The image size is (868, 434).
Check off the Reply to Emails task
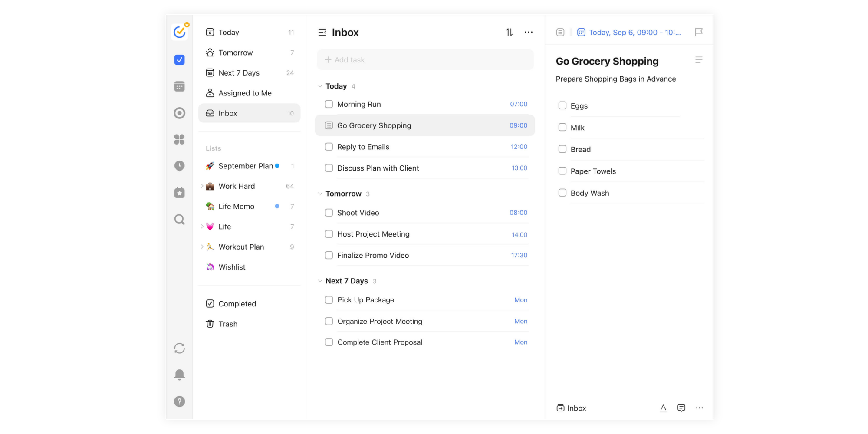(329, 147)
